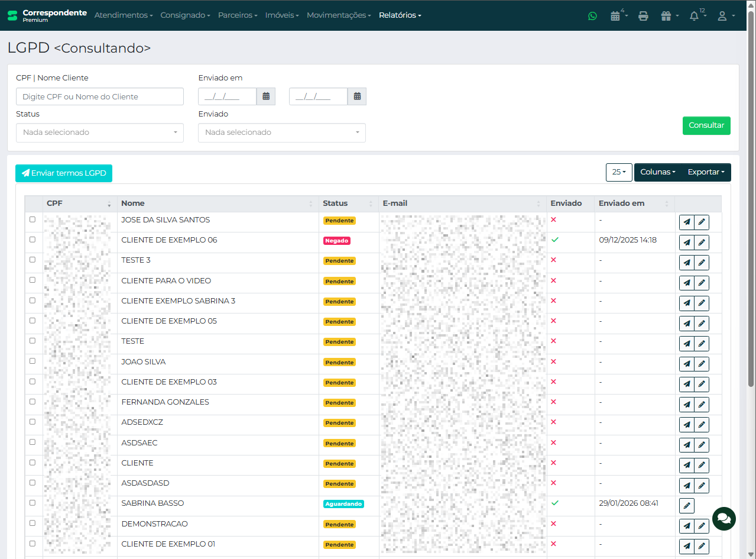The image size is (756, 559).
Task: Open the chat support bubble
Action: pyautogui.click(x=723, y=518)
